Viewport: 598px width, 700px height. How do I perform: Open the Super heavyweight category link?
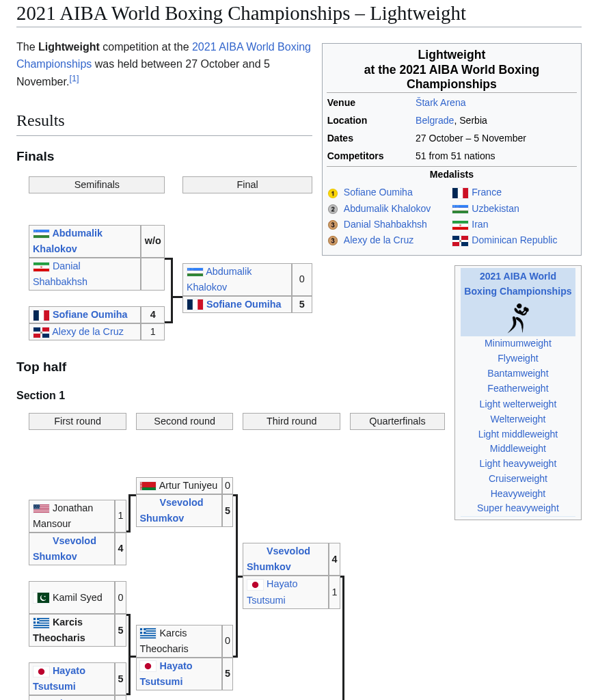tap(517, 508)
